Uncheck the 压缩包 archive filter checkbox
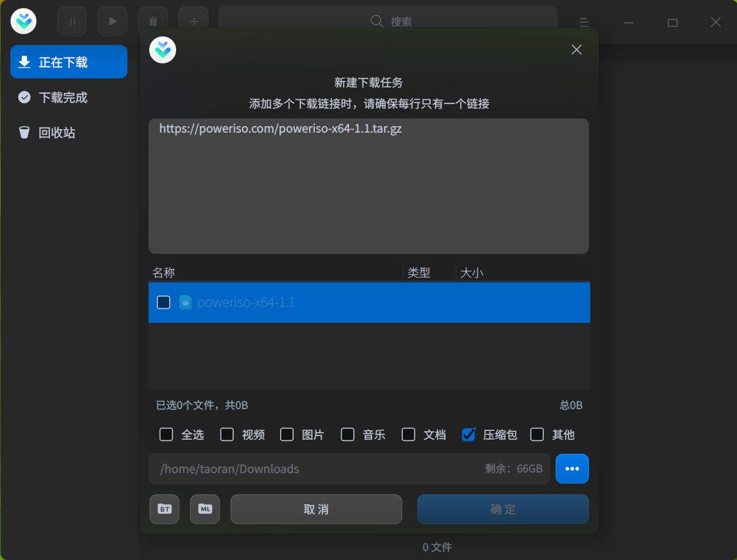The image size is (737, 560). coord(467,434)
